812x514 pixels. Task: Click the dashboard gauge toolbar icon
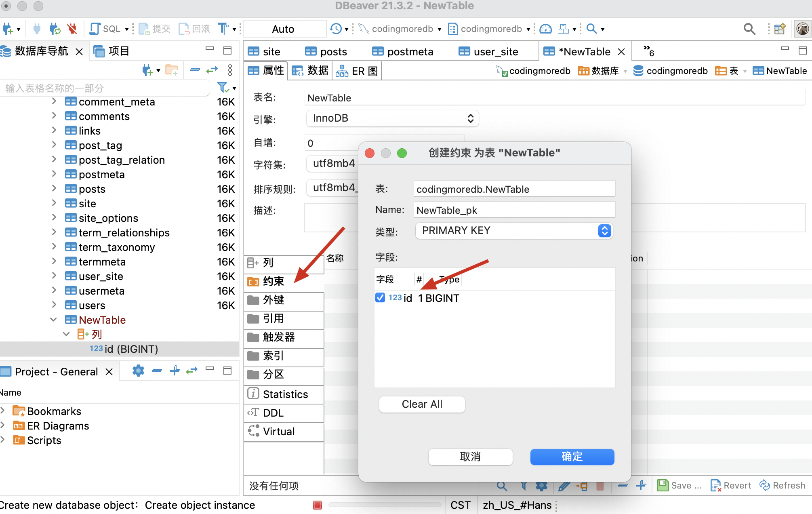coord(545,29)
